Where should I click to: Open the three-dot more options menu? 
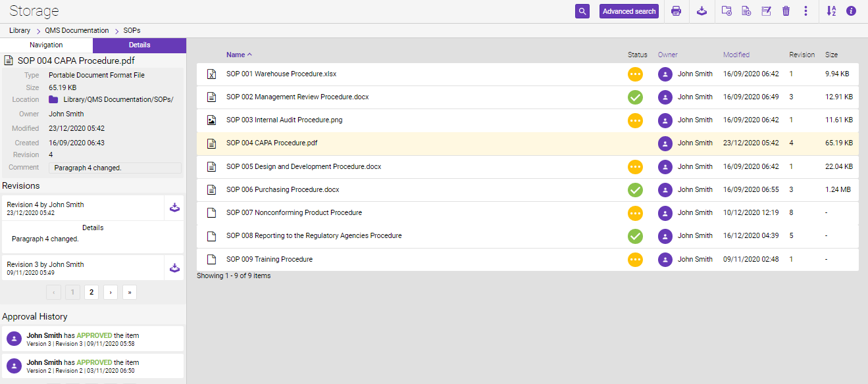point(805,11)
